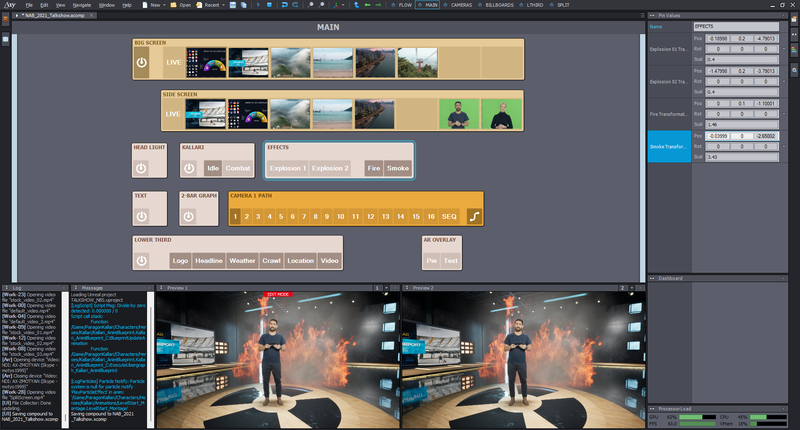Click the camera path curve icon
800x430 pixels.
[x=474, y=216]
